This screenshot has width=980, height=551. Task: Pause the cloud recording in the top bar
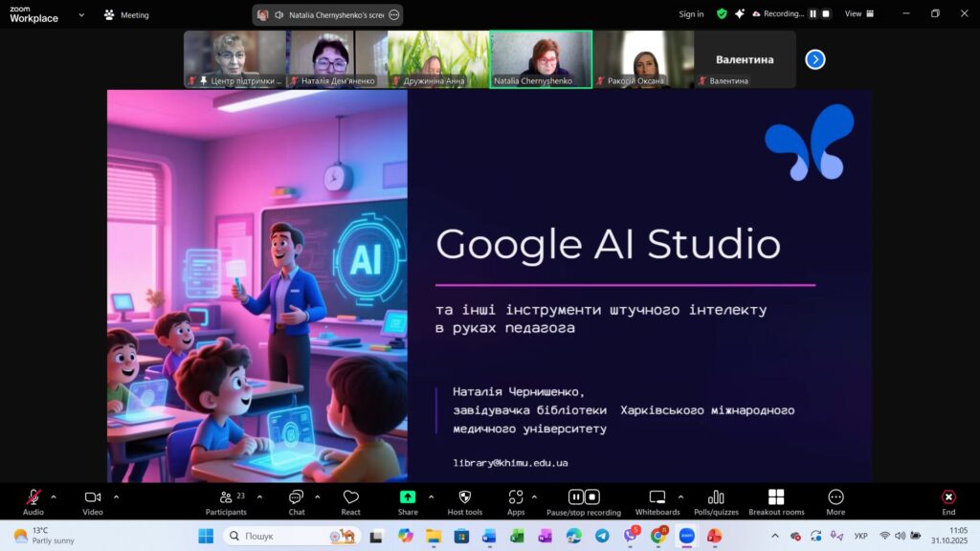(813, 13)
